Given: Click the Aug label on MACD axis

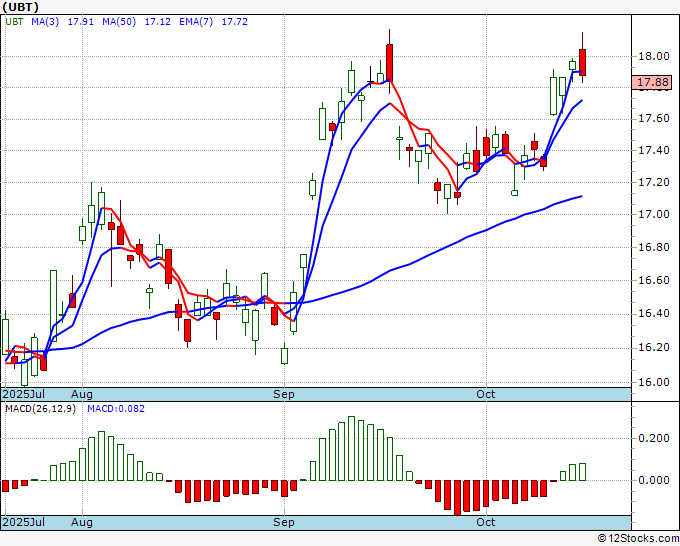Looking at the screenshot, I should tap(82, 522).
